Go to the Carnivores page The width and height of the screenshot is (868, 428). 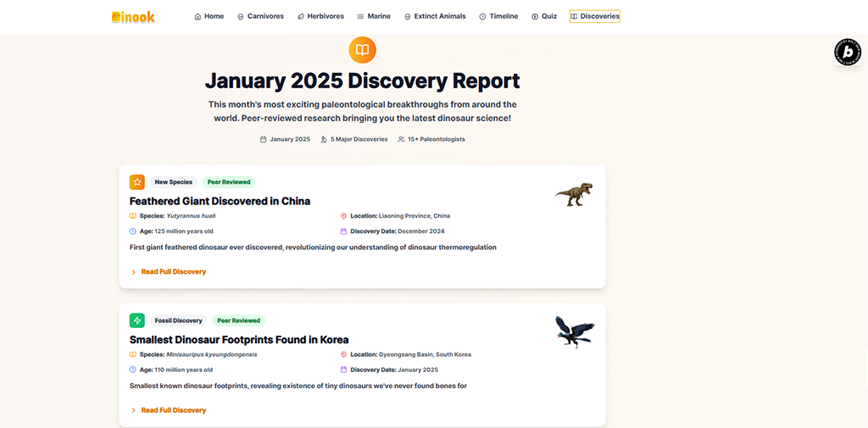260,17
